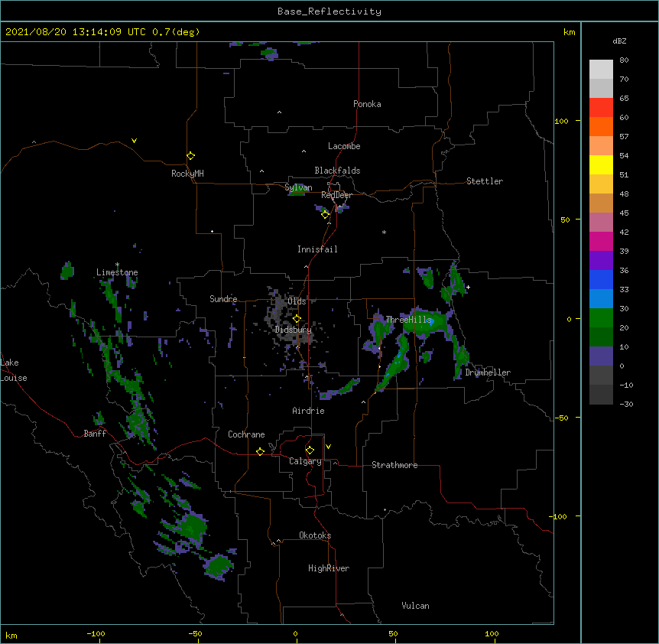Select the Lacombe city label
Image resolution: width=659 pixels, height=644 pixels.
tap(344, 146)
